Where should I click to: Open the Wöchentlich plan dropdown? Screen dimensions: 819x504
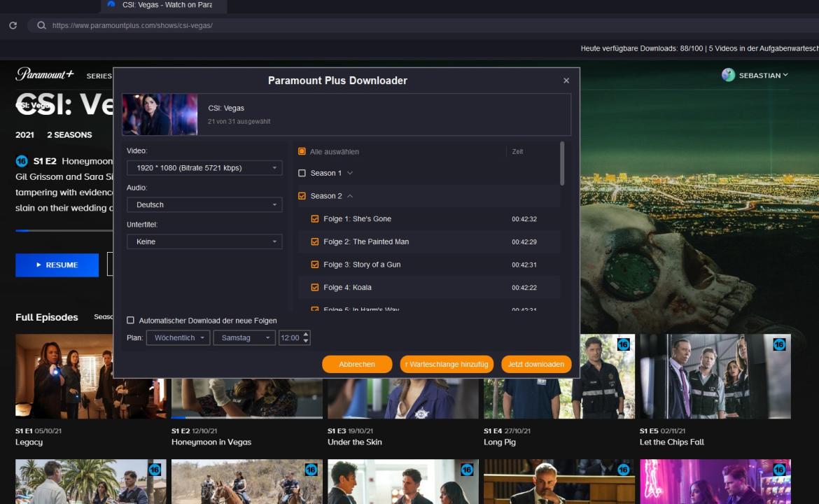178,338
